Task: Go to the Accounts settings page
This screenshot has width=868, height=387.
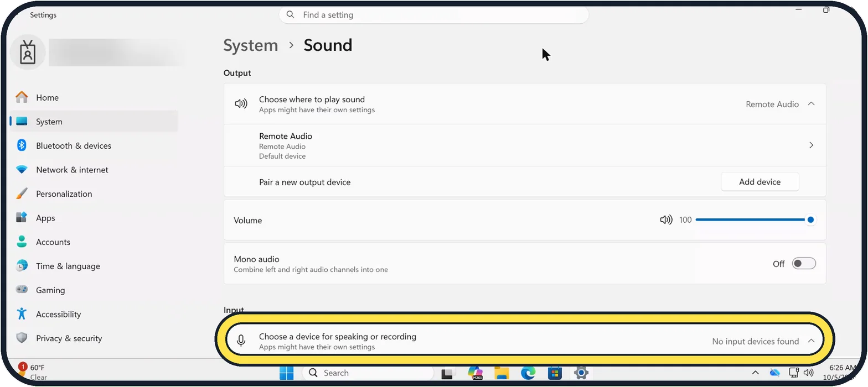Action: click(x=94, y=242)
